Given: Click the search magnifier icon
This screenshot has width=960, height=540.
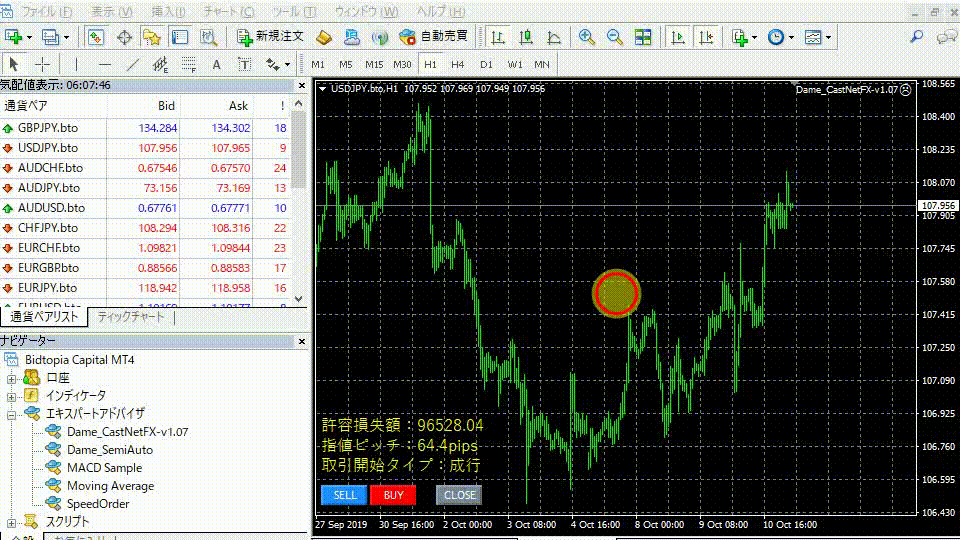Looking at the screenshot, I should [x=917, y=37].
